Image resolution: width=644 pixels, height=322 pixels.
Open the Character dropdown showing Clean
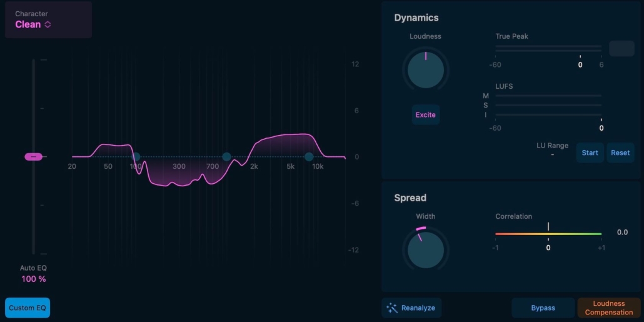click(x=34, y=24)
